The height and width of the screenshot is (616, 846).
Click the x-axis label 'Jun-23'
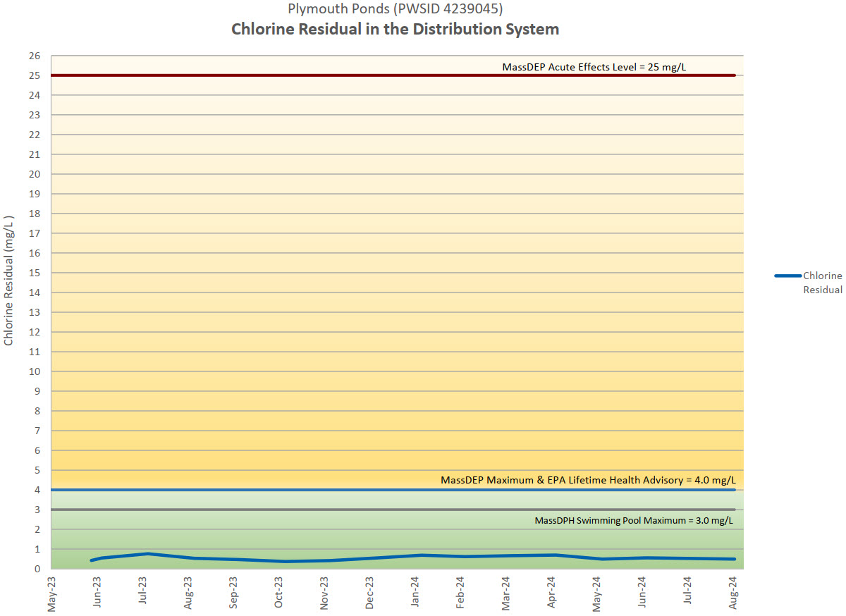coord(97,592)
